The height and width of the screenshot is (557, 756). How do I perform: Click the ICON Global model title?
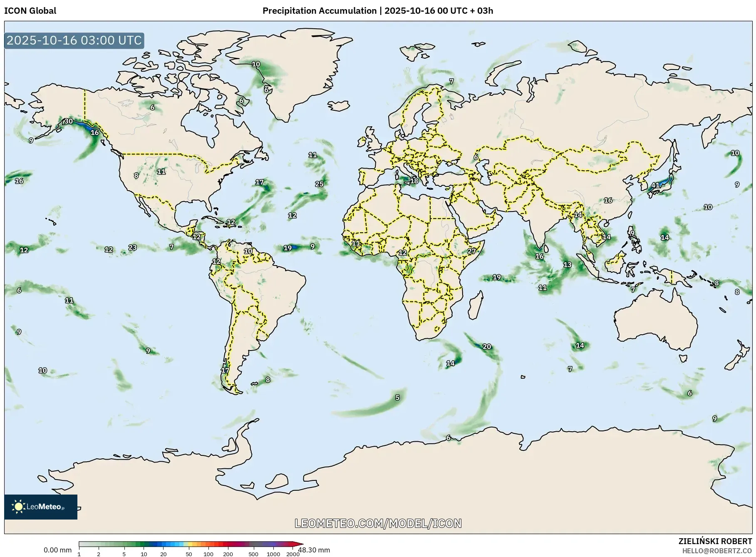(30, 11)
